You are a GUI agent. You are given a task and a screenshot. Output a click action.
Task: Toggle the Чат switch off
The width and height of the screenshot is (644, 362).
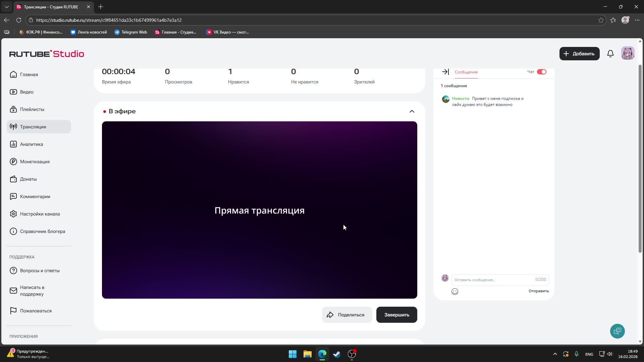pyautogui.click(x=541, y=72)
